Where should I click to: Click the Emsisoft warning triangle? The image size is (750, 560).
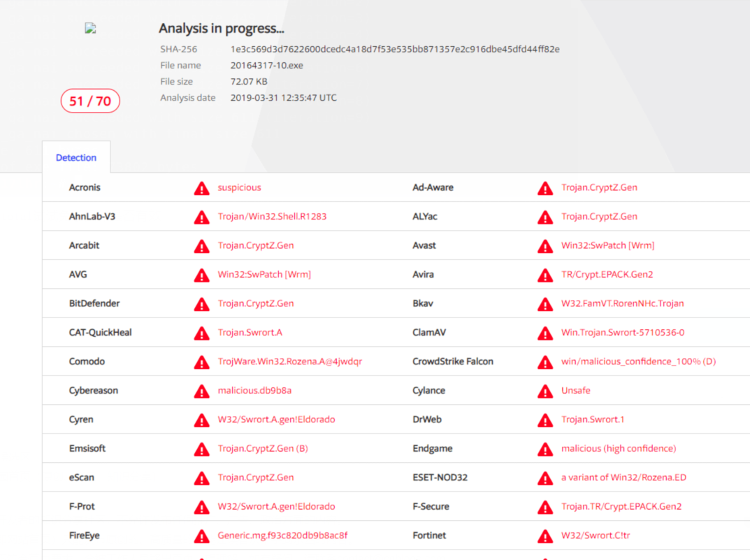point(202,449)
